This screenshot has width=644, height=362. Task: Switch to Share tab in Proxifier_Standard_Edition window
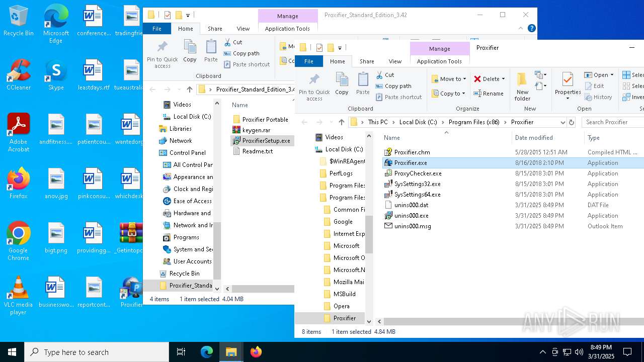pos(215,29)
